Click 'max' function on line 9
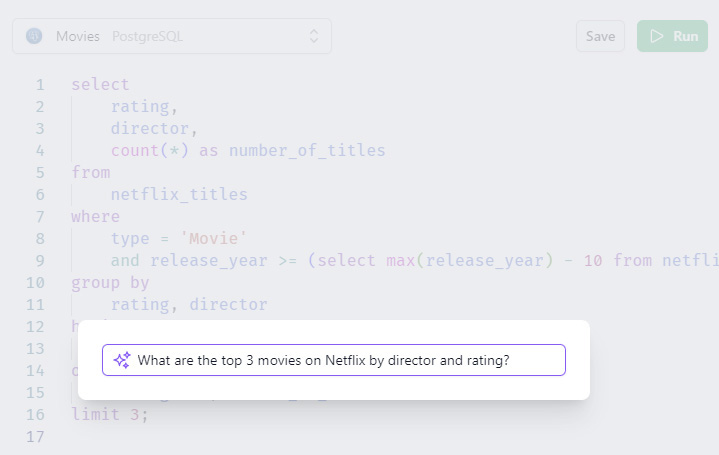 [400, 261]
